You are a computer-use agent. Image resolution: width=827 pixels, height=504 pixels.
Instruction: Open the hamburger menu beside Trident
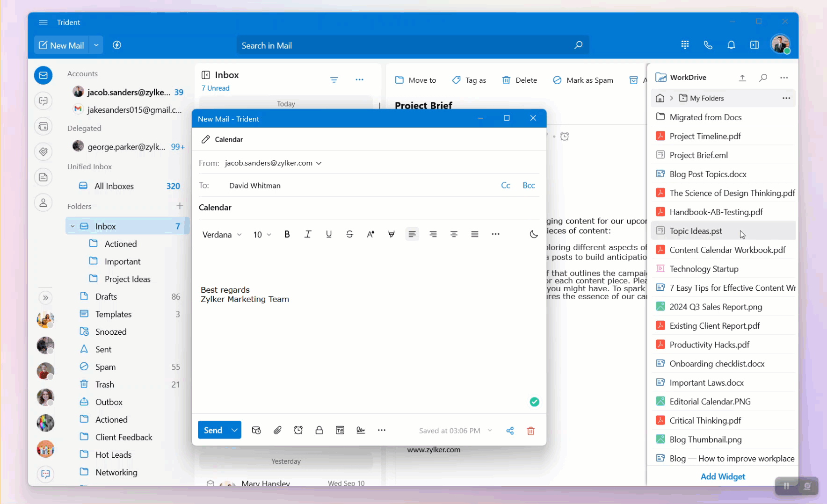pyautogui.click(x=43, y=22)
